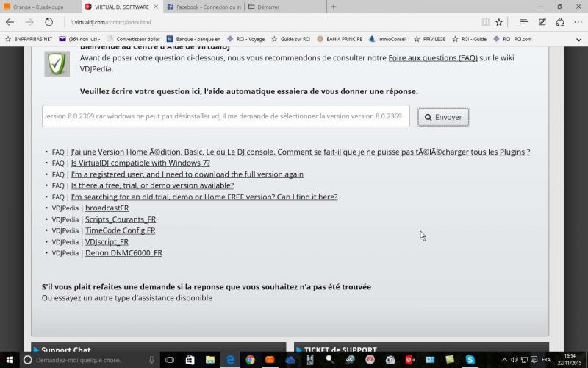Open FAQ about downloading full version again

pyautogui.click(x=187, y=174)
